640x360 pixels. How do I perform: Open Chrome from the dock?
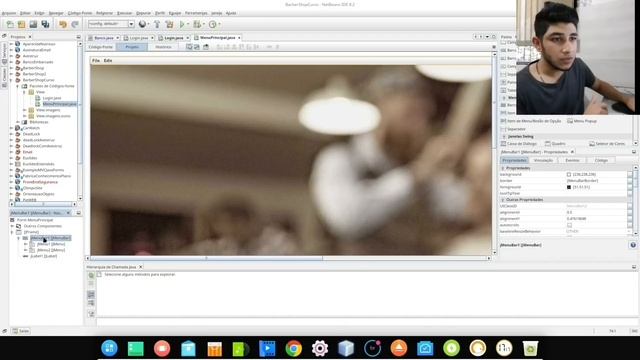(293, 349)
